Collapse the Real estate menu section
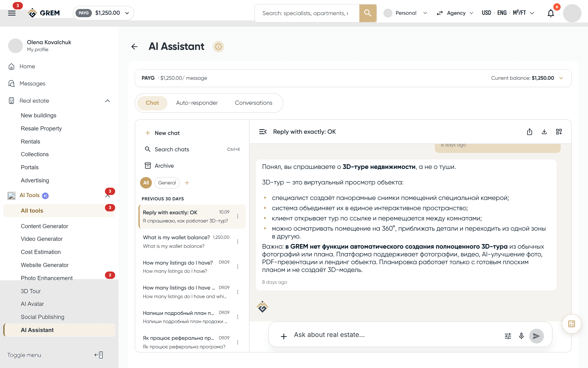The image size is (588, 368). (108, 101)
